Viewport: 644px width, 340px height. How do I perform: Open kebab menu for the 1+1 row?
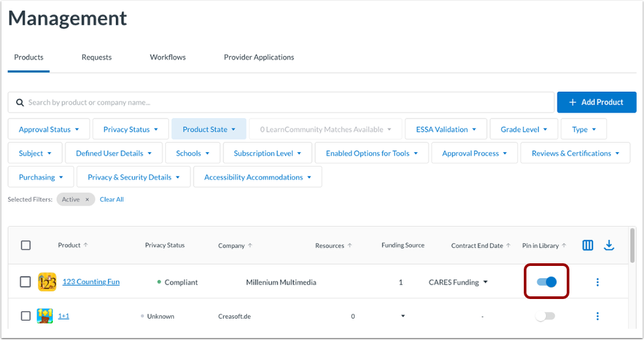click(x=598, y=316)
